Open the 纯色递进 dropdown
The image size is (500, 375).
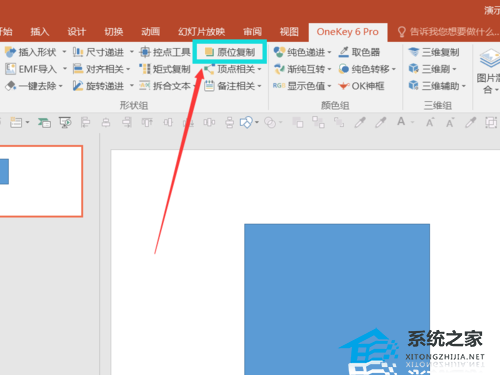pos(329,52)
